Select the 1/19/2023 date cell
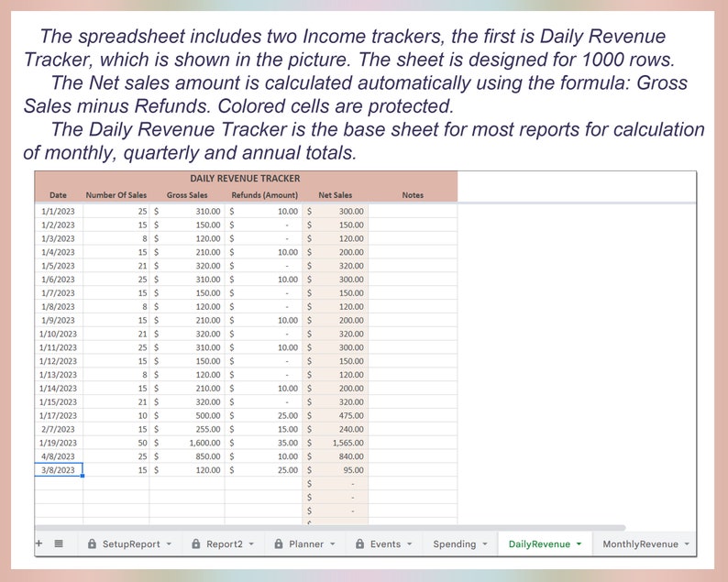 point(59,443)
